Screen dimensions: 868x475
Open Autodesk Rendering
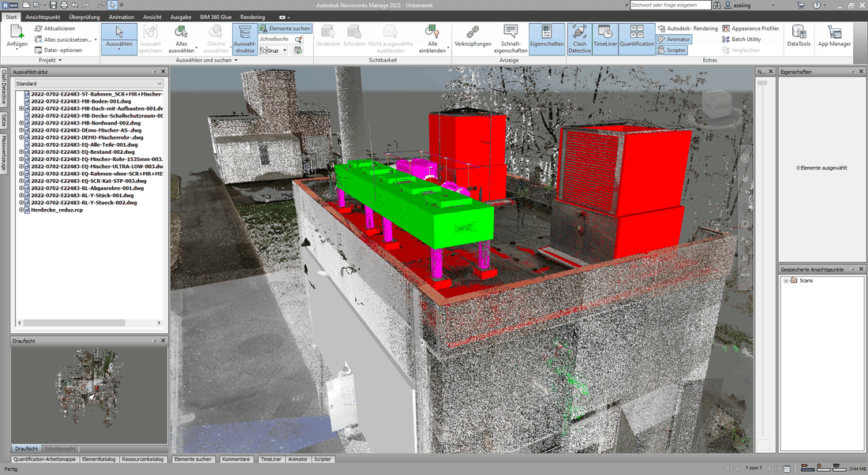tap(687, 28)
